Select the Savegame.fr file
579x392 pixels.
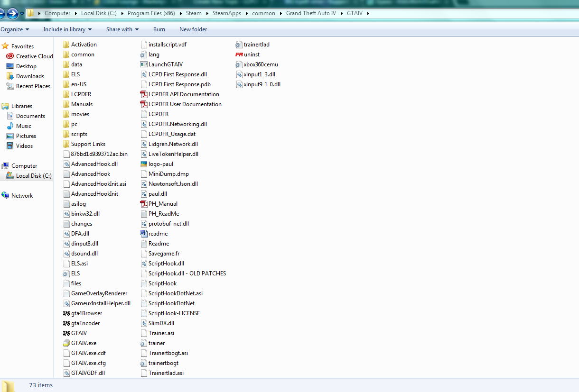point(160,254)
